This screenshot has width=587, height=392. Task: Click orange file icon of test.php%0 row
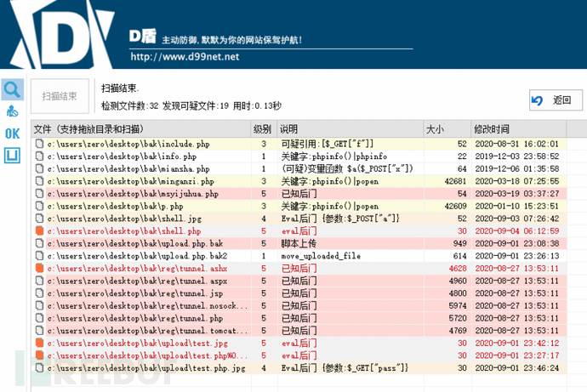pyautogui.click(x=39, y=355)
